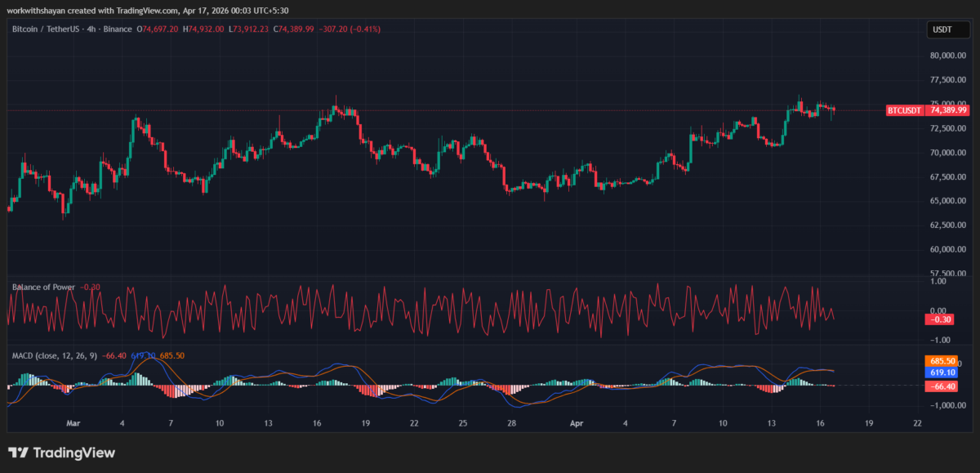This screenshot has width=980, height=473.
Task: Click the Apr label on time axis
Action: pos(577,423)
